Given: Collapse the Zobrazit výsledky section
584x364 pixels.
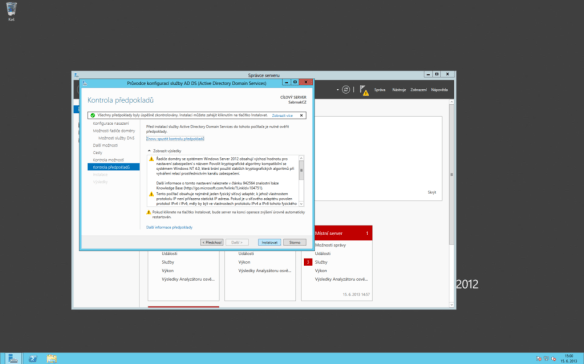Looking at the screenshot, I should [x=149, y=151].
